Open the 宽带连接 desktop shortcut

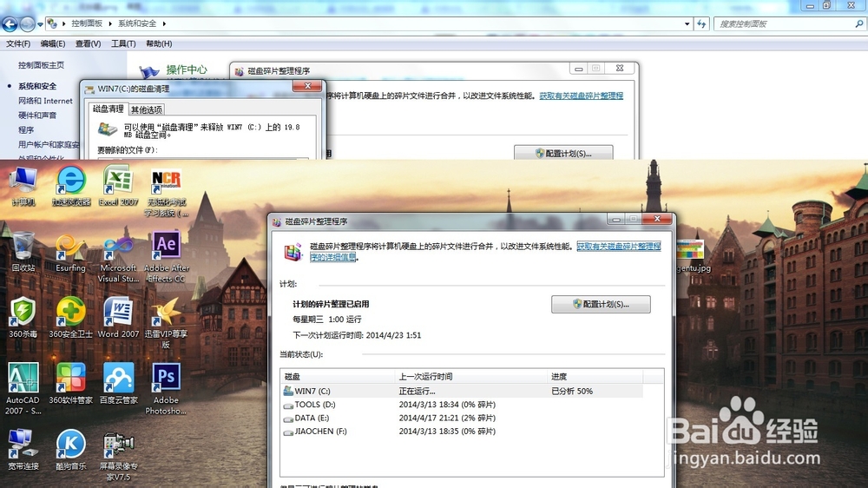(23, 450)
